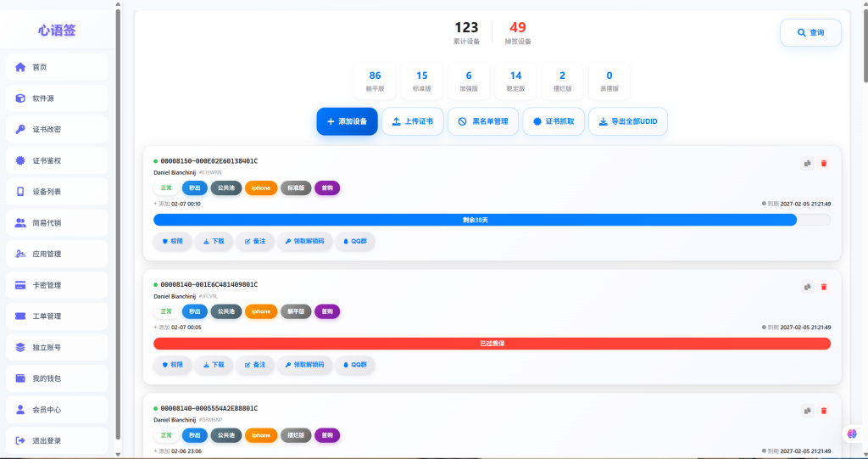
Task: Delete device 00008140-001E6C481409801C with trash icon
Action: coord(824,287)
